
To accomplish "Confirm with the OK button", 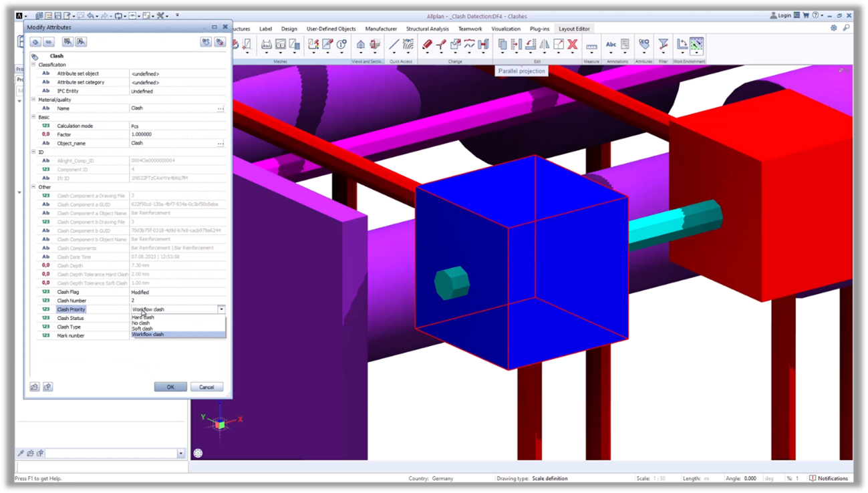I will pos(170,387).
